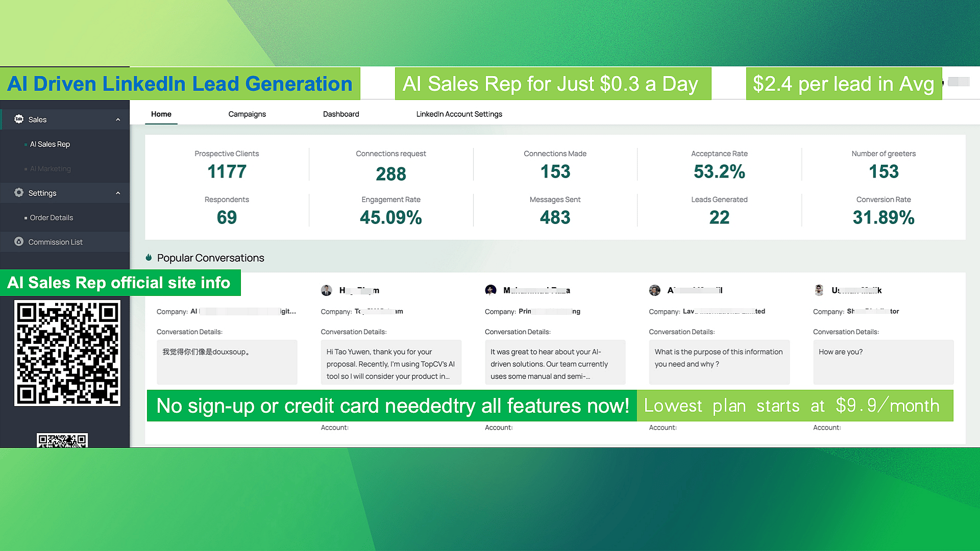980x551 pixels.
Task: Open the Campaigns tab
Action: (247, 114)
